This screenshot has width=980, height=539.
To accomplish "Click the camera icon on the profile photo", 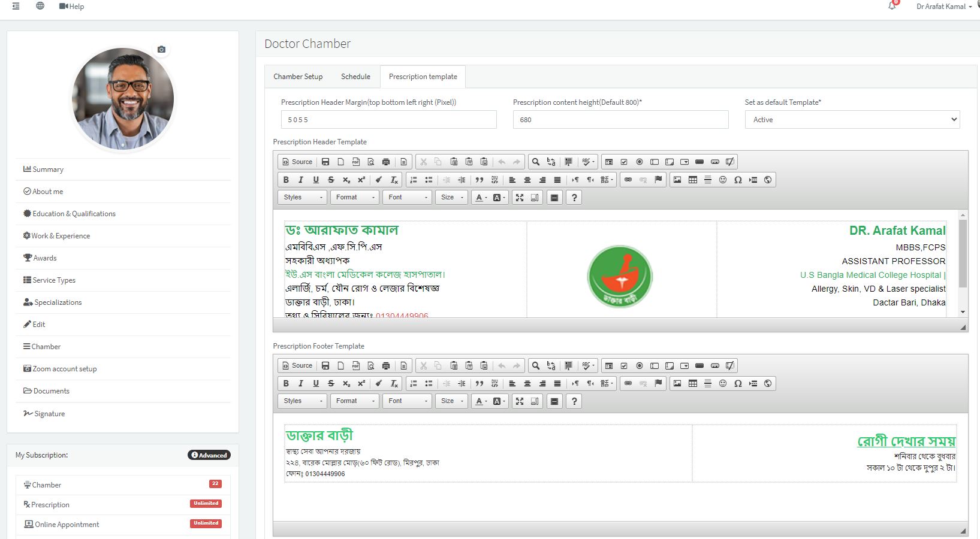I will click(161, 49).
